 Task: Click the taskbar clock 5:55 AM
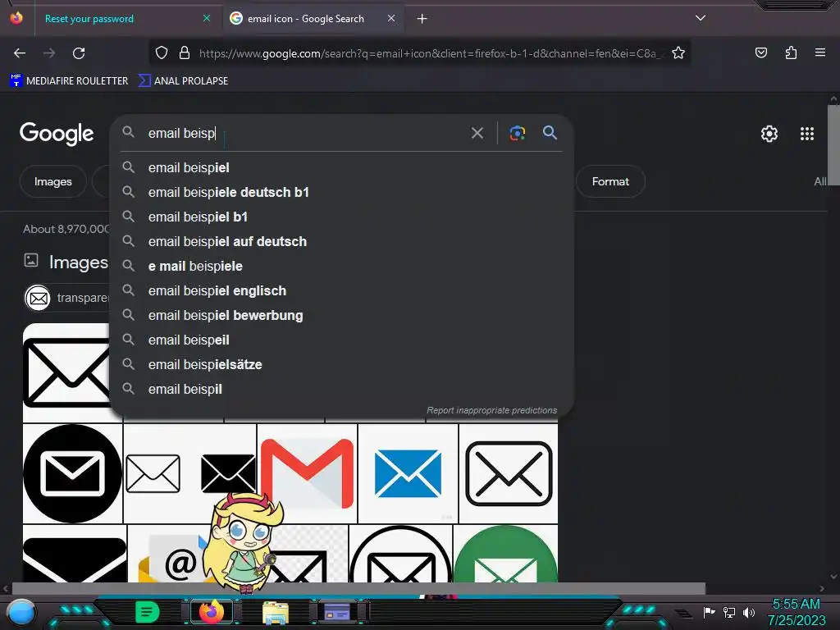coord(796,604)
